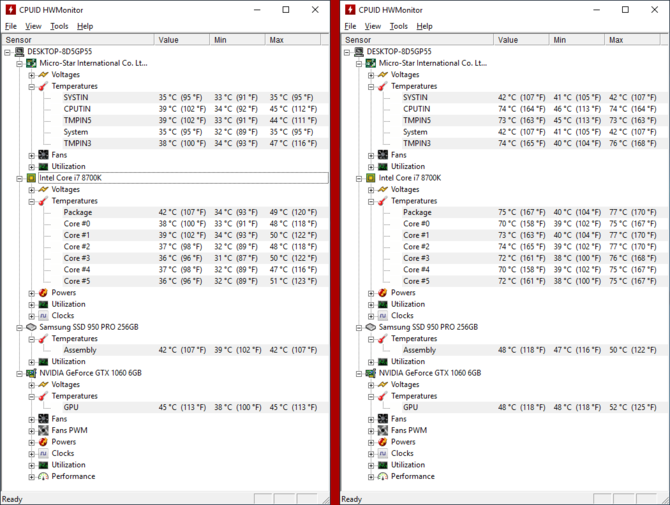This screenshot has width=670, height=505.
Task: Expand motherboard Fans node in right window
Action: pos(371,156)
